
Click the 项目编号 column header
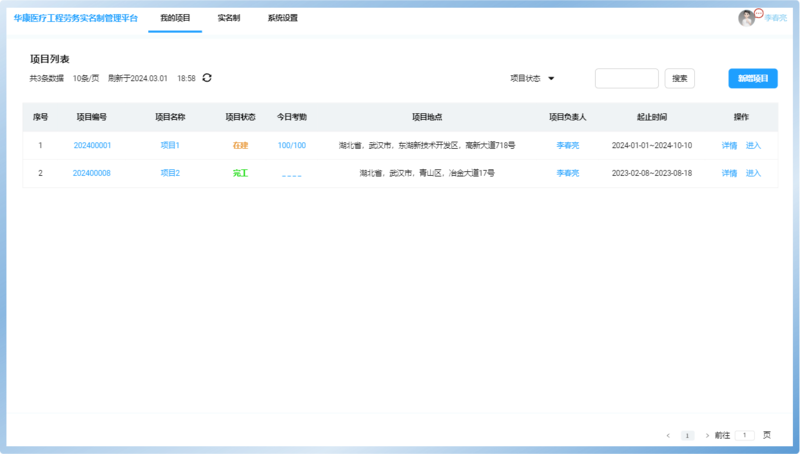tap(92, 117)
